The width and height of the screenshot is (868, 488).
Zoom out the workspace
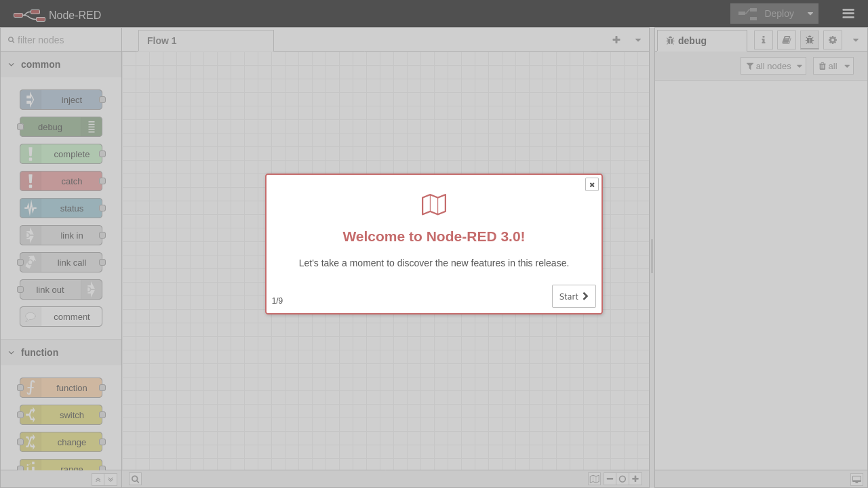pyautogui.click(x=610, y=479)
